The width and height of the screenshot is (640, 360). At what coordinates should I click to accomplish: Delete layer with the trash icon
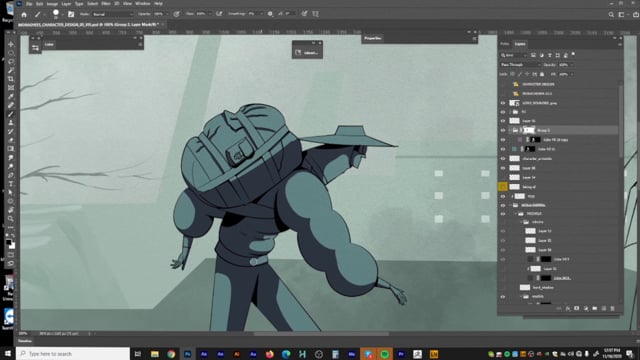pos(612,309)
